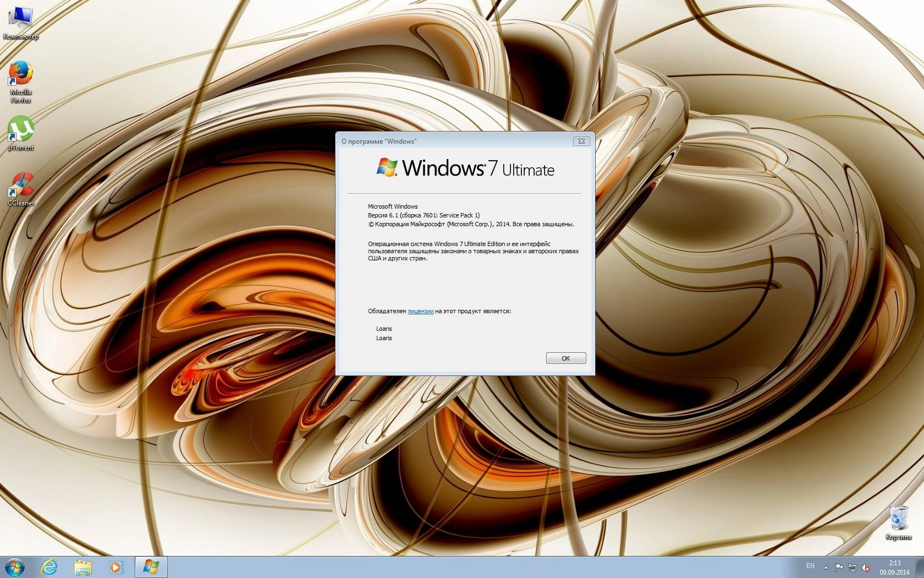This screenshot has width=924, height=578.
Task: Click the "Версия 6.1 (сборка 7601: Service Pack 1)" line
Action: point(424,215)
